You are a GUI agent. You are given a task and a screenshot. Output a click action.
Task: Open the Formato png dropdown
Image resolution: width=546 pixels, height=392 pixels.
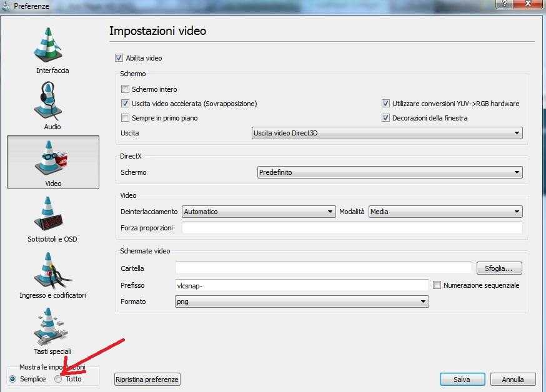point(302,301)
